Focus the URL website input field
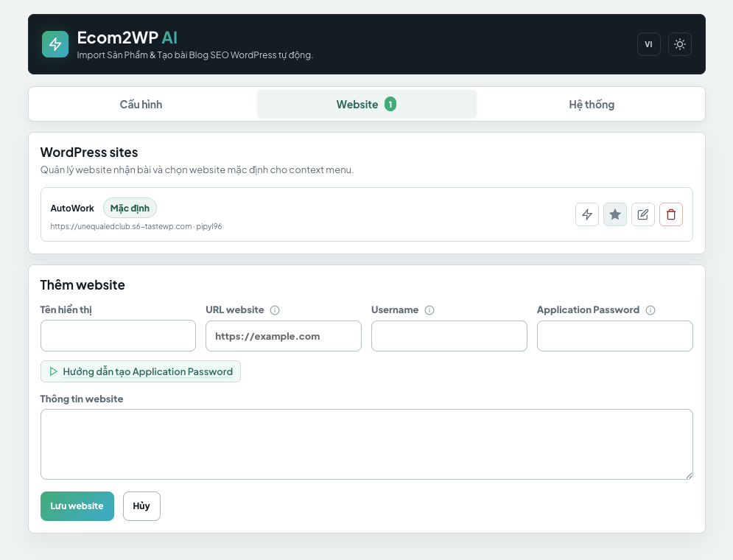 pos(284,335)
